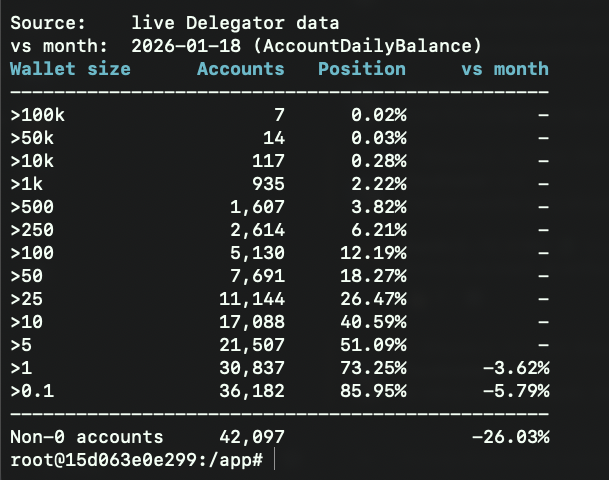Screen dimensions: 609x480
Task: Click the 'vs month:' header label
Action: (x=59, y=46)
